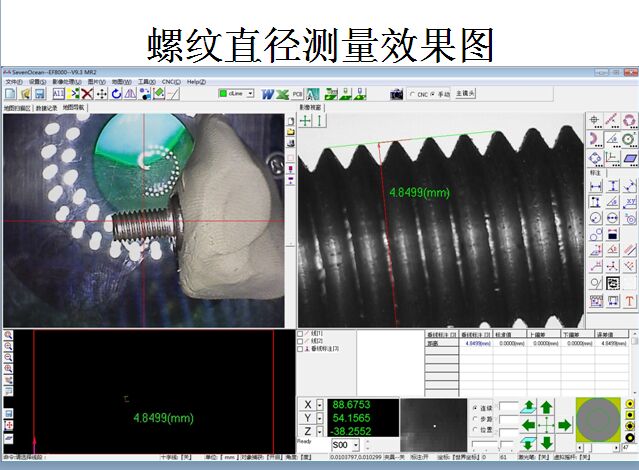Viewport: 639px width, 470px height.
Task: Export to Word with the W icon
Action: pyautogui.click(x=267, y=94)
